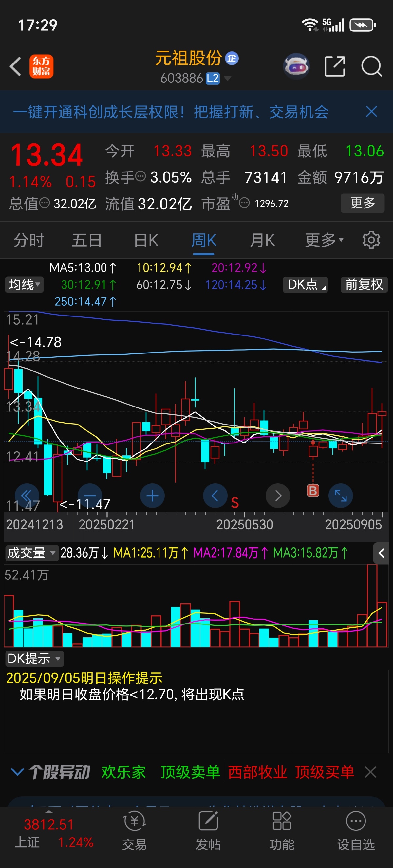This screenshot has width=393, height=868.
Task: Open the DK点 dropdown
Action: [x=305, y=285]
